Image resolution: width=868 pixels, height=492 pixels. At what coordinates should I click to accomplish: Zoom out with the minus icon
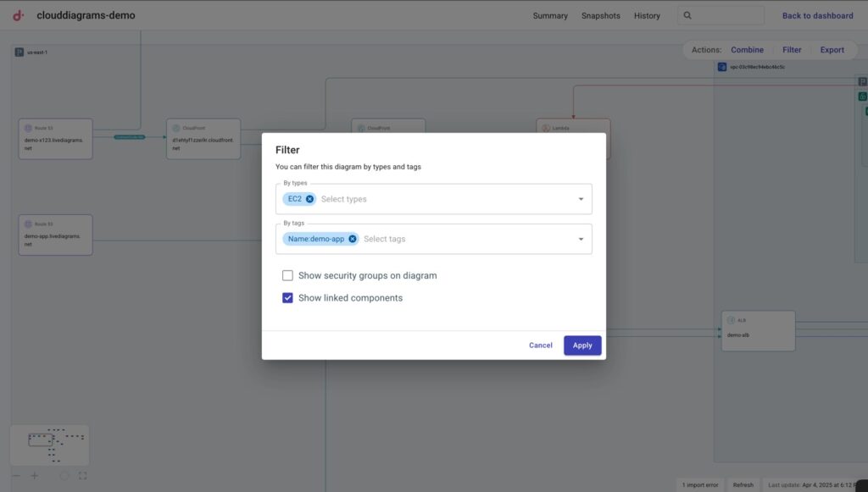(x=15, y=476)
